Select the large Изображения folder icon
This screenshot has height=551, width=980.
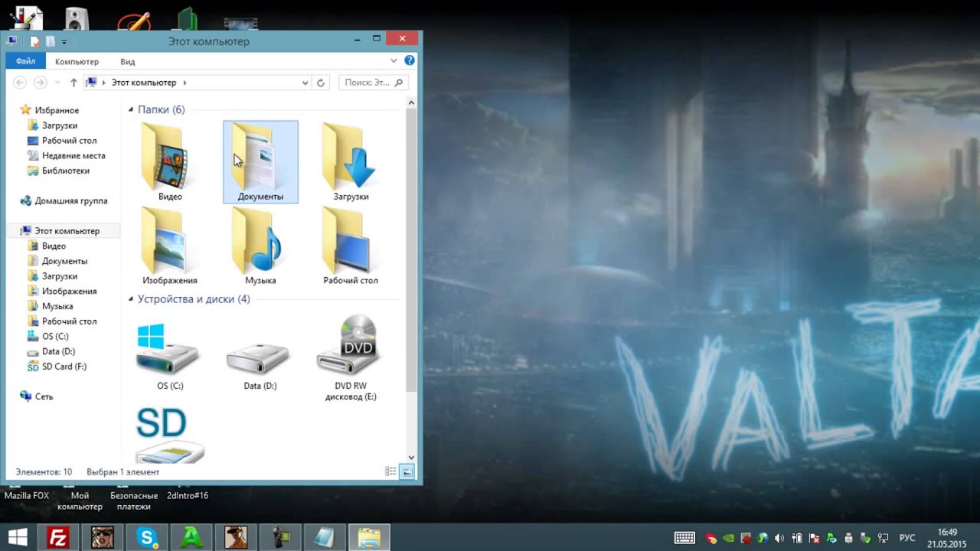tap(165, 241)
